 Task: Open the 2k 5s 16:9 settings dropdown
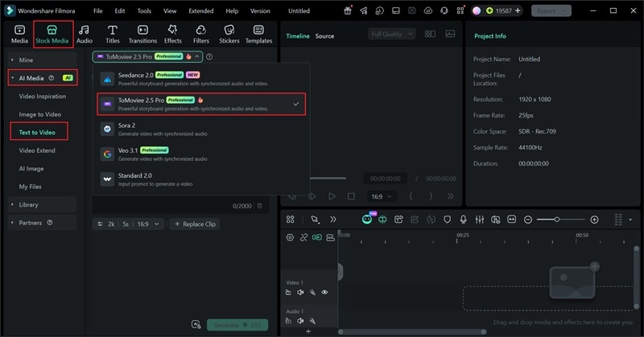pos(128,224)
